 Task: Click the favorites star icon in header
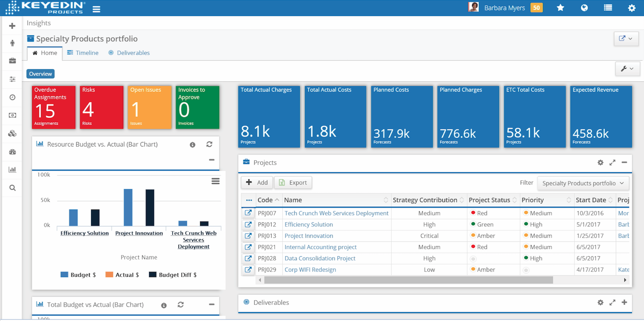coord(560,8)
